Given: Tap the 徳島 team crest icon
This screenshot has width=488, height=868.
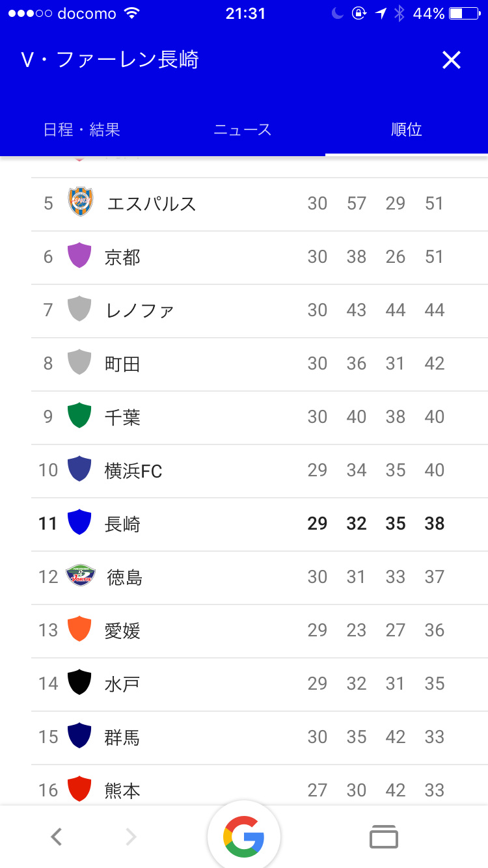Looking at the screenshot, I should (x=81, y=576).
